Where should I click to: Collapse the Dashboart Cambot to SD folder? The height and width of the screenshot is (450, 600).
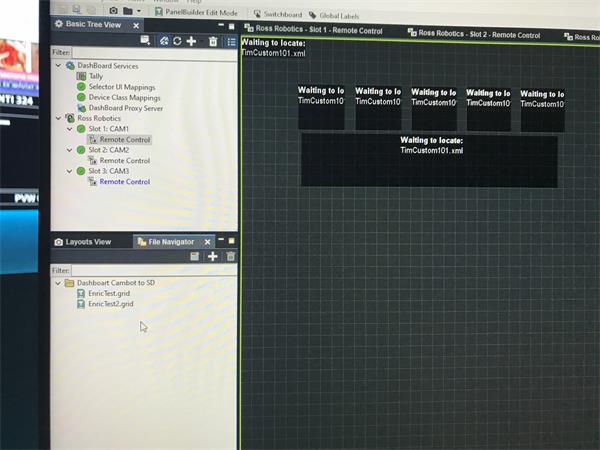click(x=58, y=283)
